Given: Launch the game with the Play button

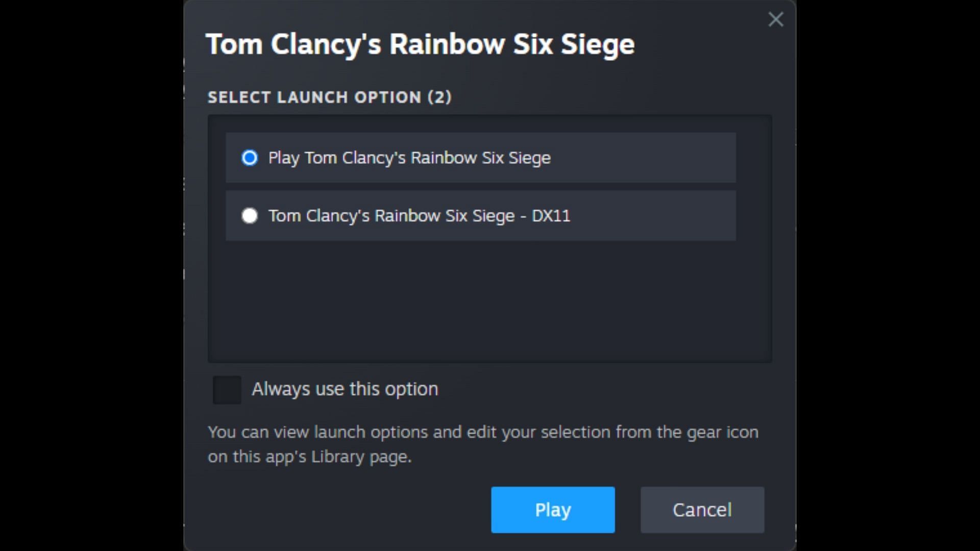Looking at the screenshot, I should coord(553,510).
